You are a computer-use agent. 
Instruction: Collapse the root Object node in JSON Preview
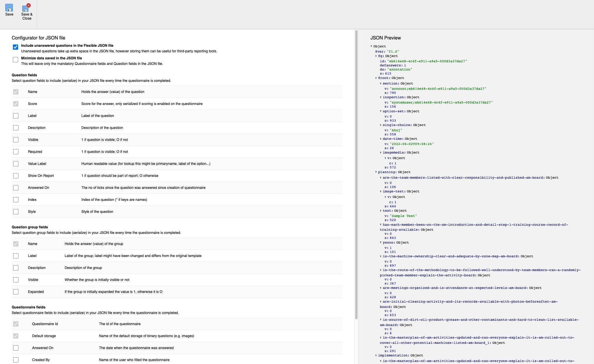(x=371, y=46)
